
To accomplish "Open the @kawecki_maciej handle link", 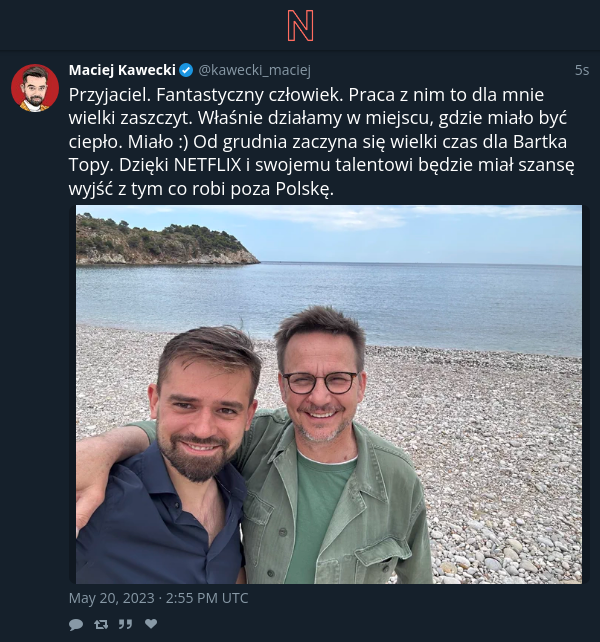I will pyautogui.click(x=254, y=70).
